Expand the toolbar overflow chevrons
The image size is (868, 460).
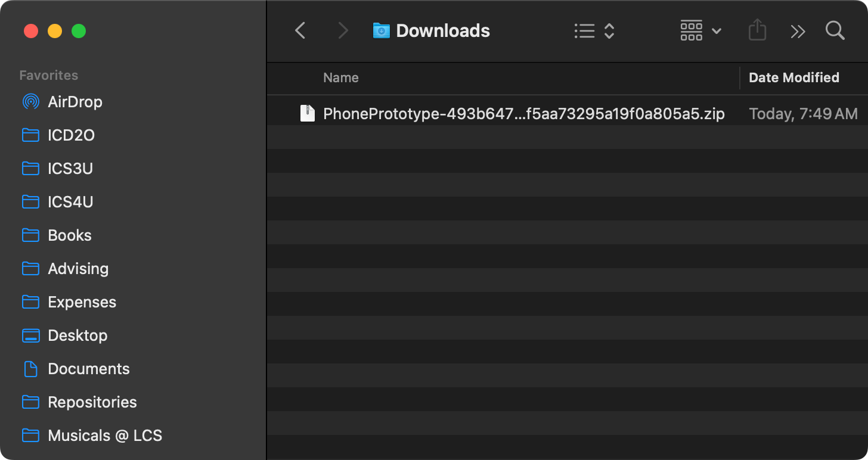[x=798, y=31]
